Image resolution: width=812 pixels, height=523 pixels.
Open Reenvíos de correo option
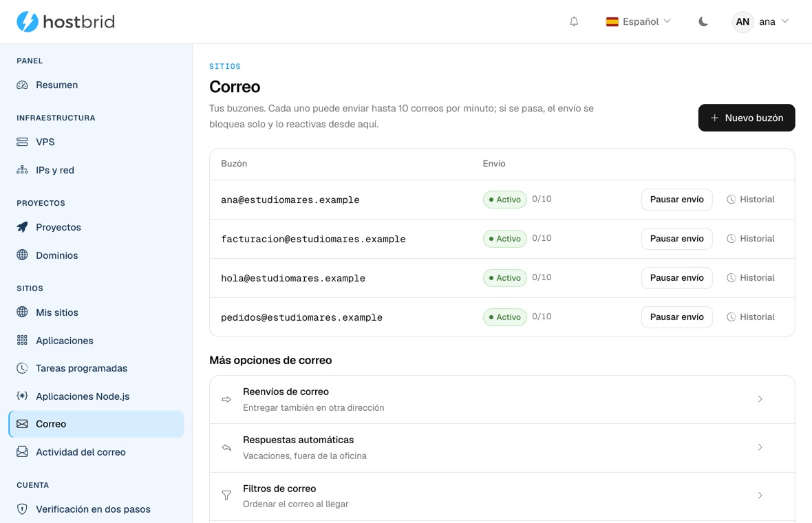click(x=502, y=399)
